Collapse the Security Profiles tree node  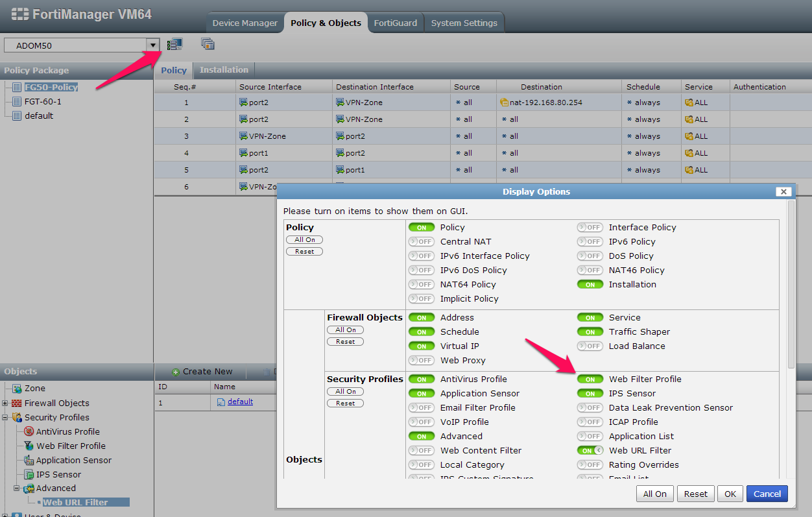click(5, 418)
